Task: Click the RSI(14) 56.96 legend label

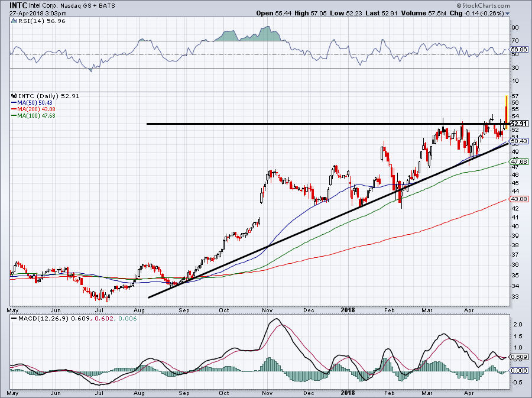Action: tap(42, 21)
